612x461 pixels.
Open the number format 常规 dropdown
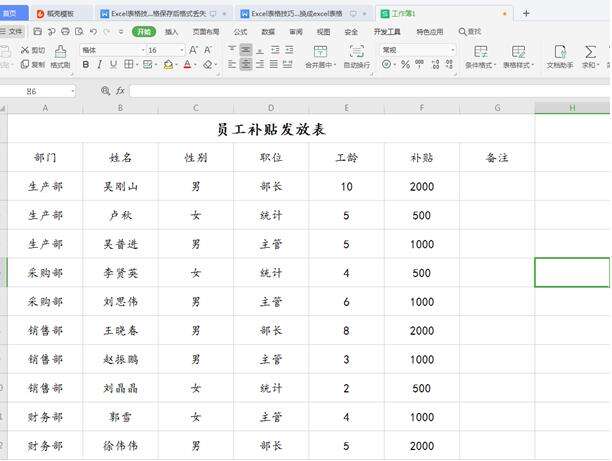453,50
